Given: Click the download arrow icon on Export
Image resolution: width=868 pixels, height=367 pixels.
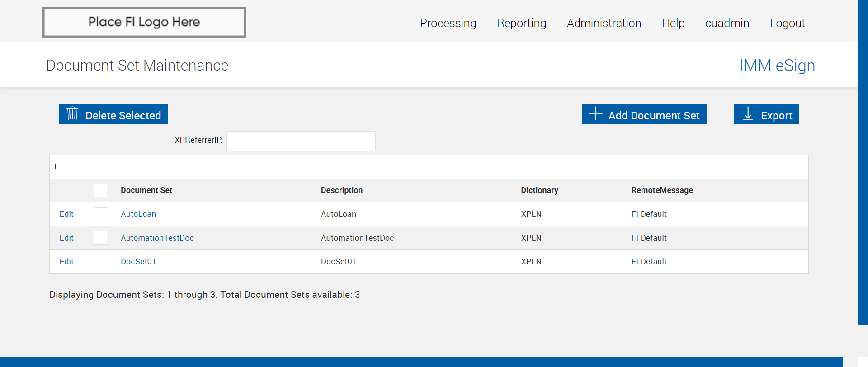Looking at the screenshot, I should tap(748, 114).
